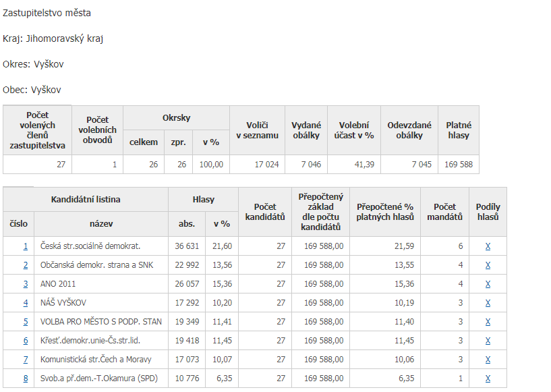
Task: Click the 169 588 valid votes total
Action: (459, 165)
